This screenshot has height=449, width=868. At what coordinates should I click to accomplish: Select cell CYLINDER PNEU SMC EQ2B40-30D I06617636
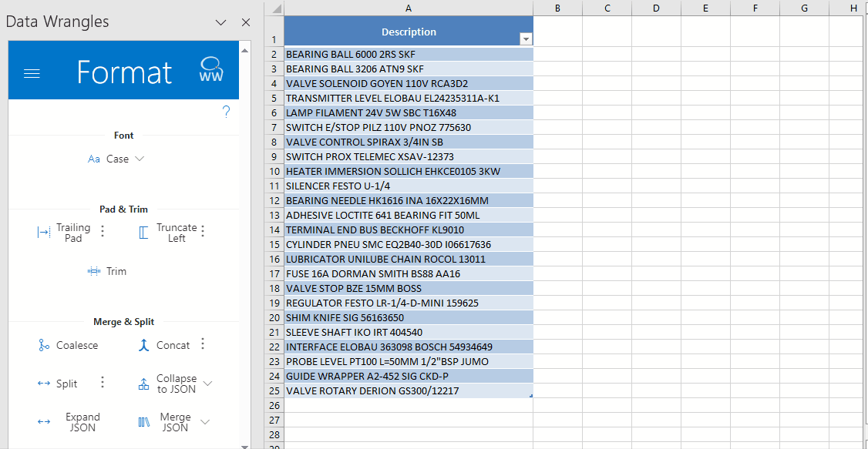click(409, 244)
